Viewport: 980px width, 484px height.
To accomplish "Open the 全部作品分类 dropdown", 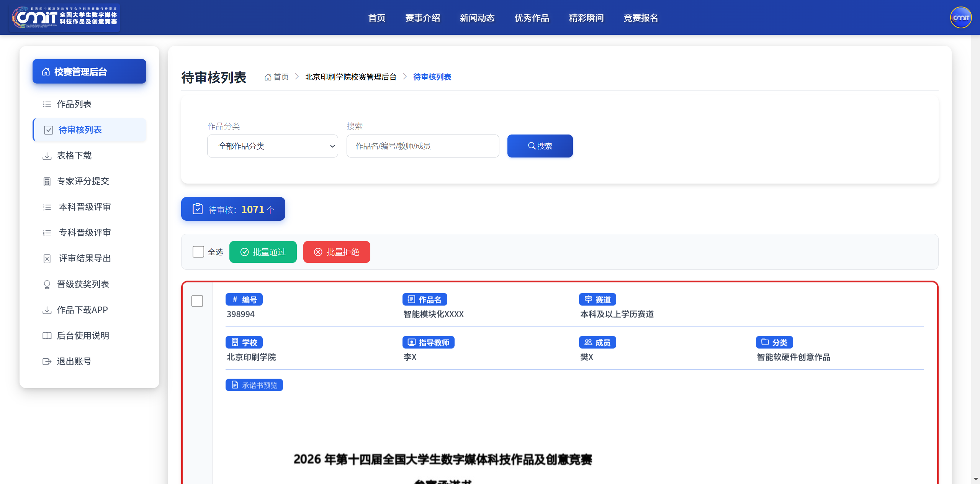I will [273, 146].
